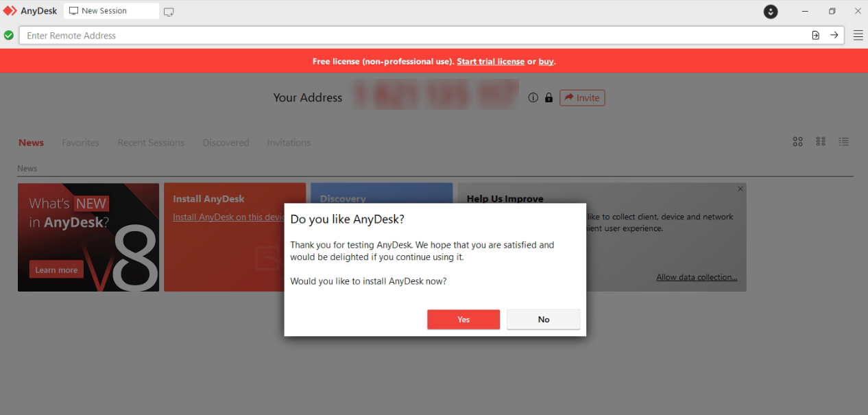The width and height of the screenshot is (868, 415).
Task: Click Yes to install AnyDesk
Action: point(463,320)
